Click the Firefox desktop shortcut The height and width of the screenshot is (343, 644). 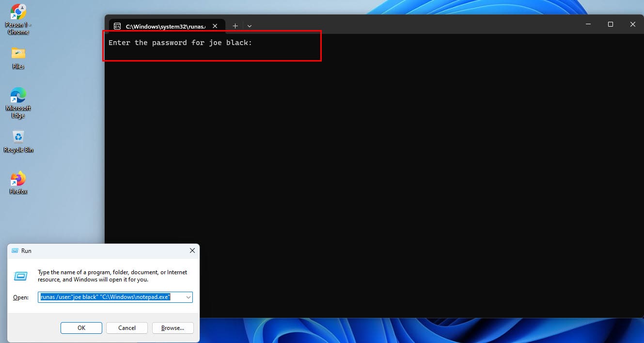click(x=18, y=179)
